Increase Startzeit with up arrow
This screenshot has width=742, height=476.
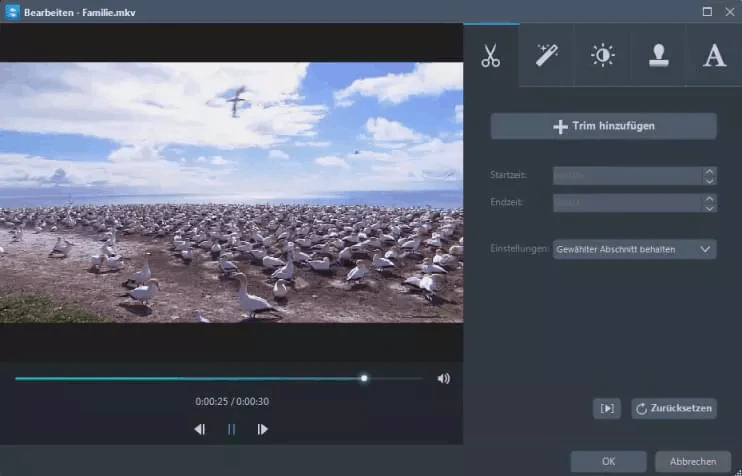(709, 171)
